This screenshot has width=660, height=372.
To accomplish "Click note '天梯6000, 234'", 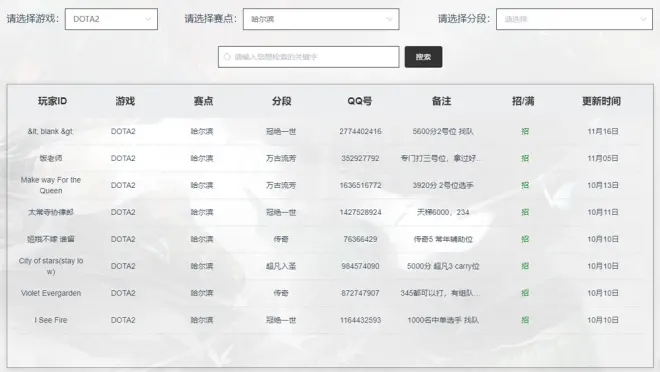I will click(443, 212).
